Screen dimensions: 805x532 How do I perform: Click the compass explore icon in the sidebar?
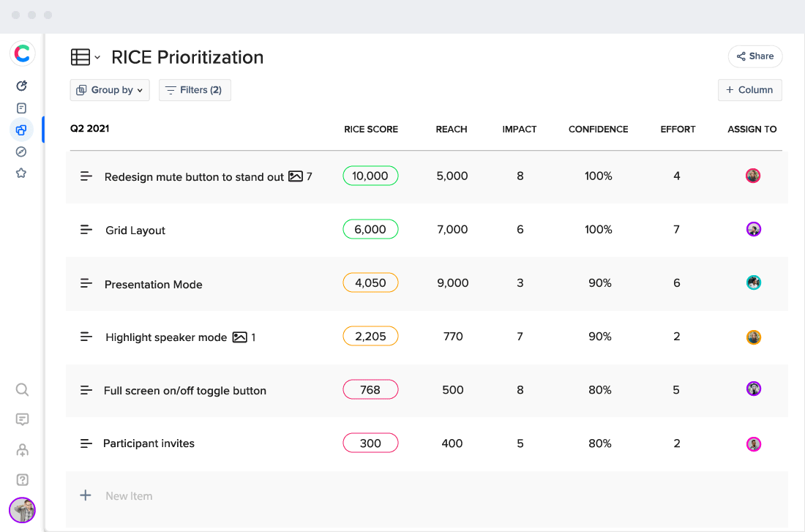[21, 151]
